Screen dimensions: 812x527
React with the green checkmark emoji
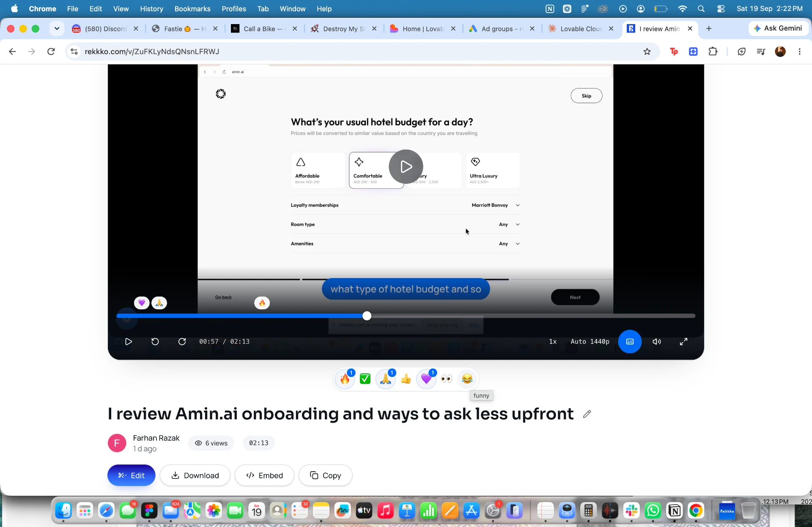pos(365,379)
